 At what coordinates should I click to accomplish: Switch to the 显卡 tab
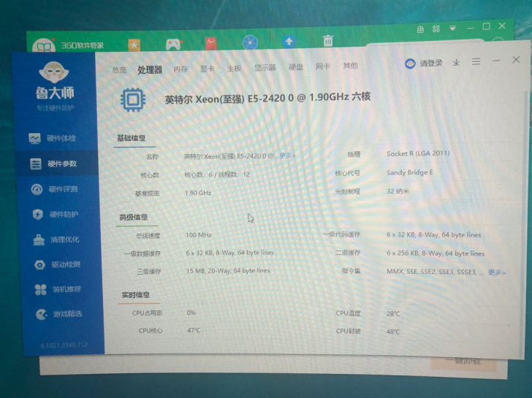[207, 69]
